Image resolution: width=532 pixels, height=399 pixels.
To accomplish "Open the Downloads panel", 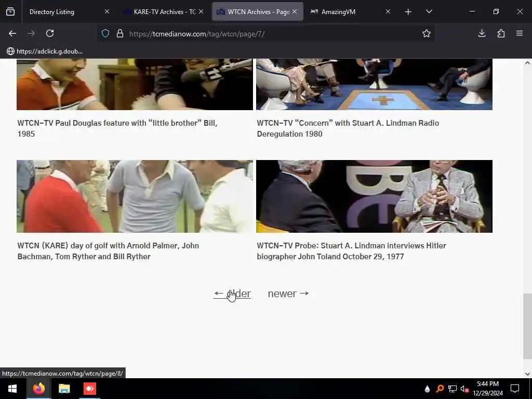I will point(482,33).
